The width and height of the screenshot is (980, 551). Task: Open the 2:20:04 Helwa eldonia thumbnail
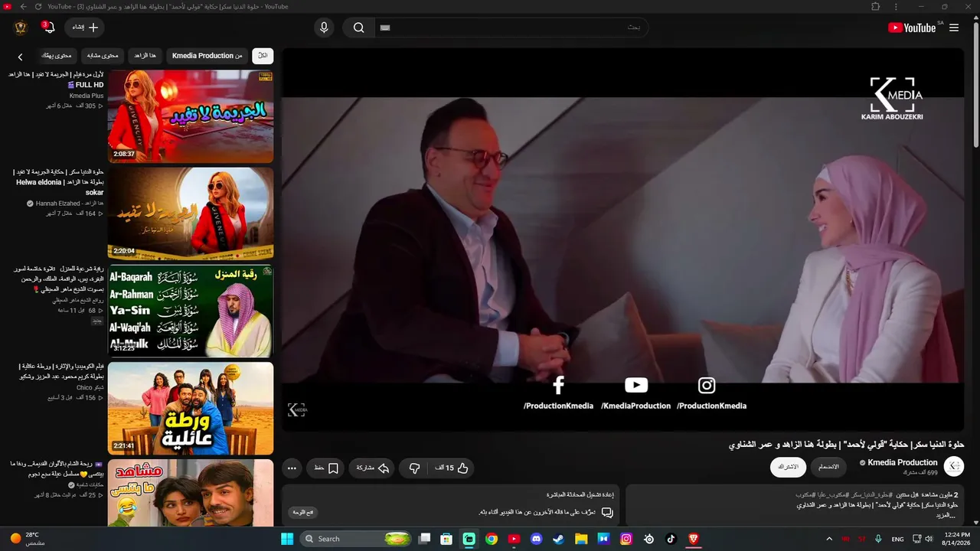191,214
